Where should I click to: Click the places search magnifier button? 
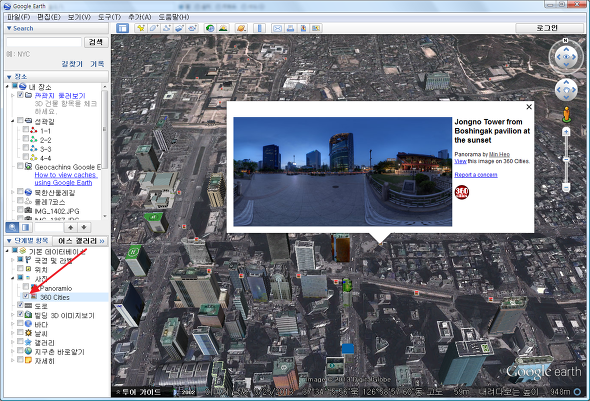click(x=12, y=227)
